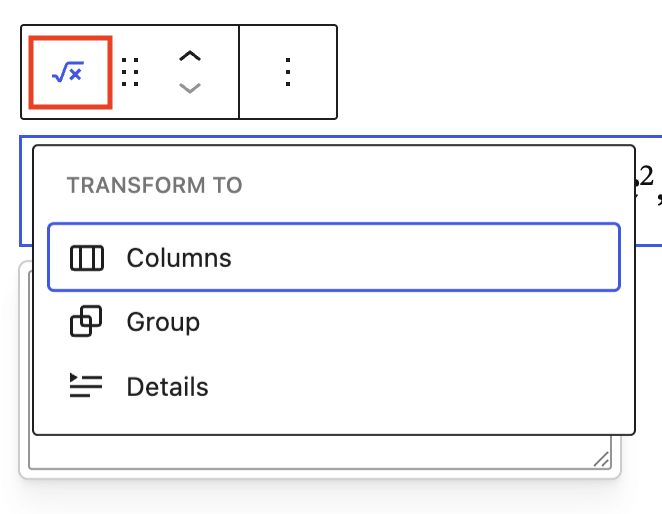Click the Details list icon
The height and width of the screenshot is (514, 662).
pyautogui.click(x=86, y=386)
